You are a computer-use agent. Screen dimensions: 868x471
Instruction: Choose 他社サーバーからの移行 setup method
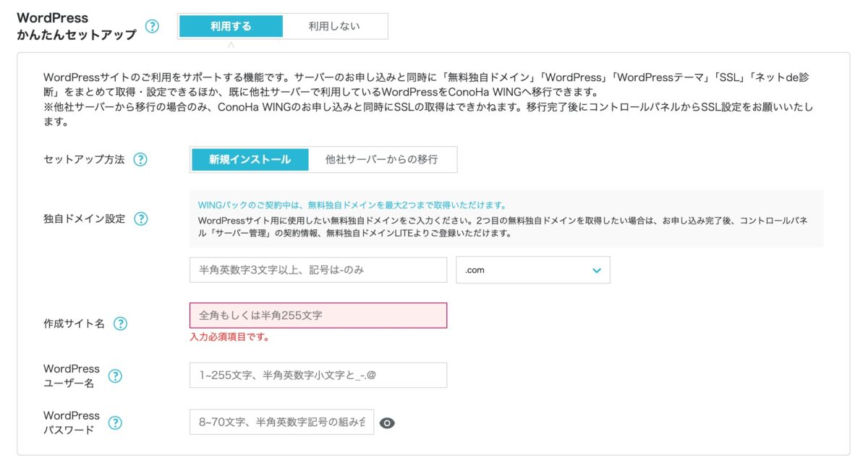click(x=382, y=159)
